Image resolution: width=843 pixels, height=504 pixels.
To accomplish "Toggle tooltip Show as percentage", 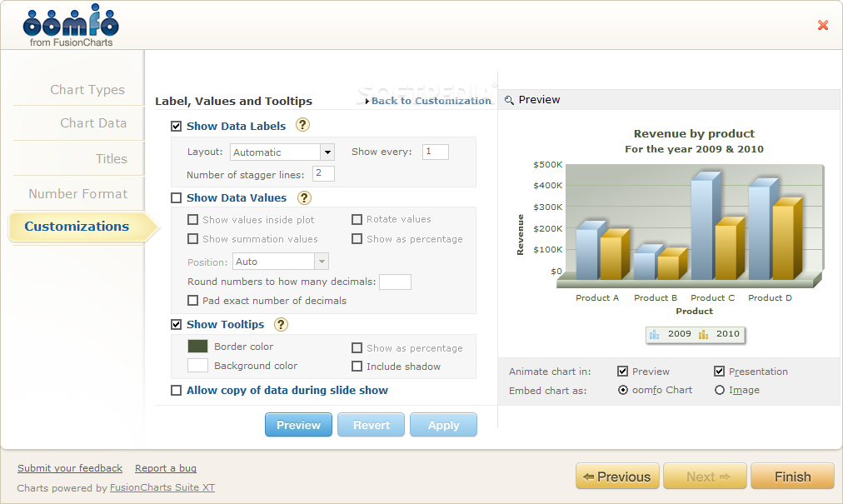I will coord(357,348).
